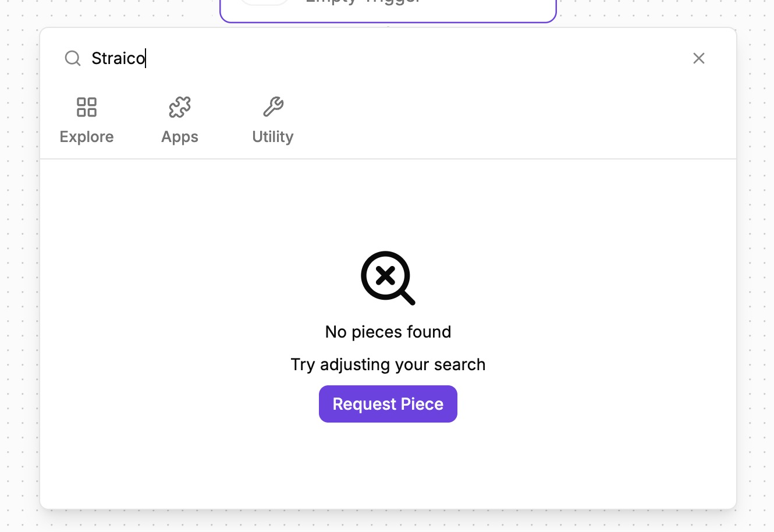Click the Utility wrench icon

[273, 107]
